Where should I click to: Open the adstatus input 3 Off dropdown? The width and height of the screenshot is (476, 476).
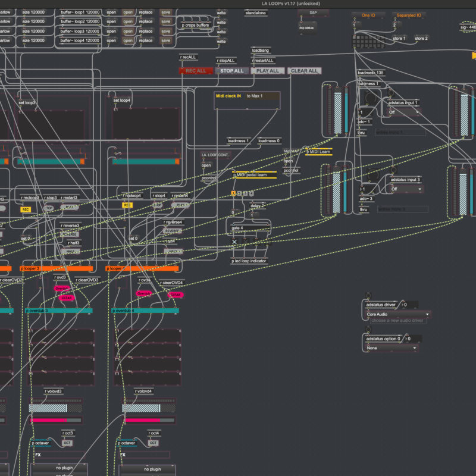(x=405, y=189)
